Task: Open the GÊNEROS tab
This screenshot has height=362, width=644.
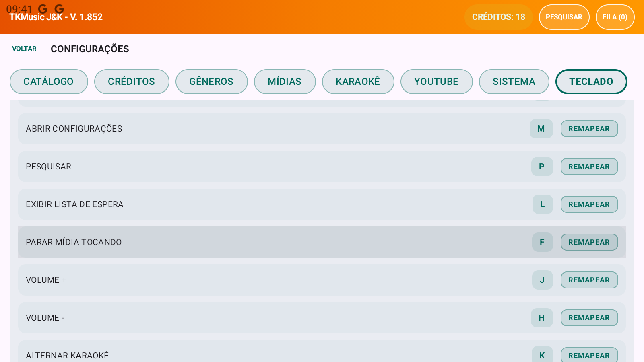Action: 211,82
